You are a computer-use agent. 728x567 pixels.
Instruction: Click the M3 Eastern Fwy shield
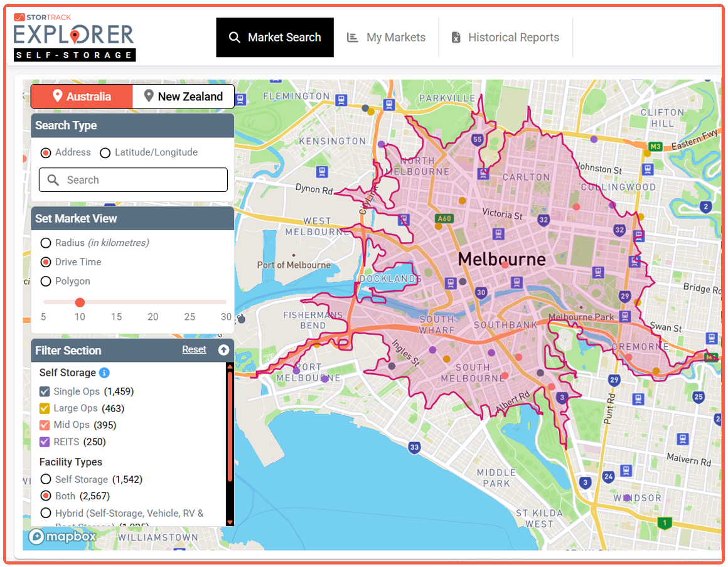click(x=655, y=147)
